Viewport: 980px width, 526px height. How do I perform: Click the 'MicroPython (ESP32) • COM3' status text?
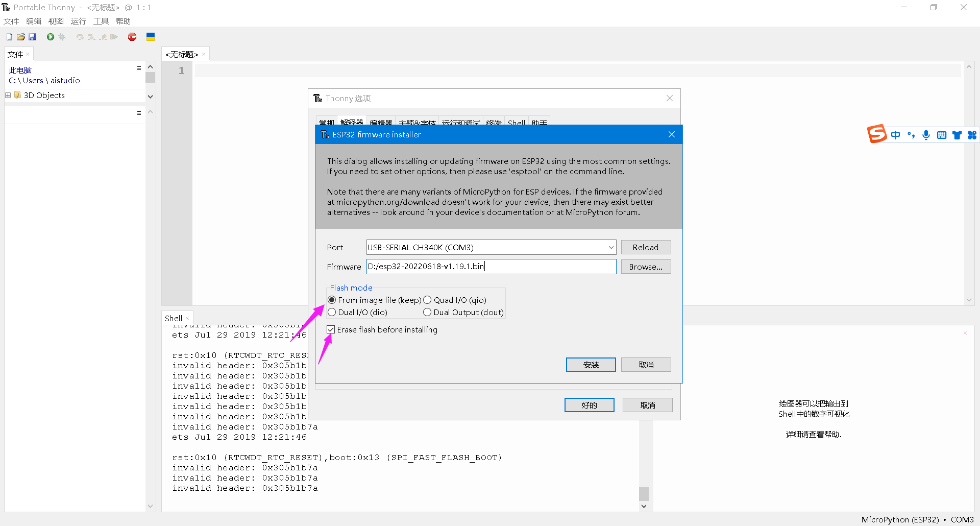click(x=917, y=519)
